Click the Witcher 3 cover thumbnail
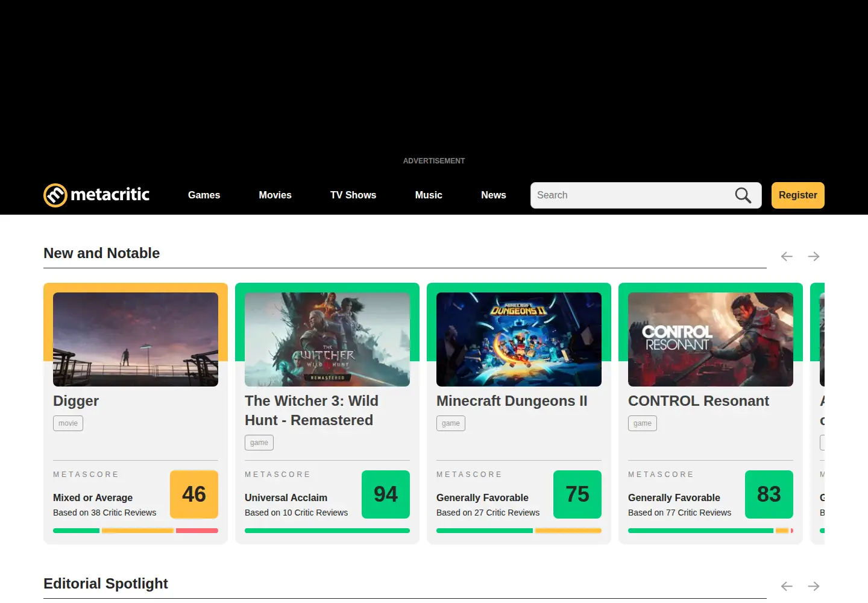868x603 pixels. [327, 339]
